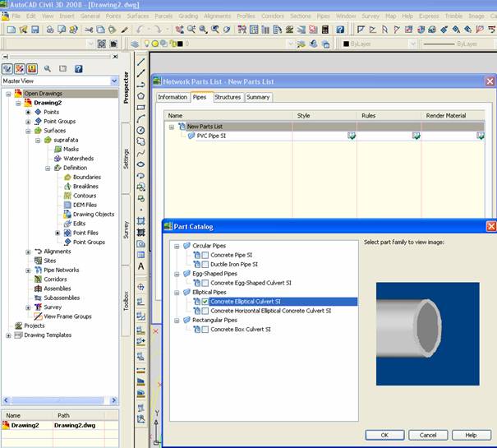Click the Undo arrow in the toolbar
Image resolution: width=497 pixels, height=448 pixels.
tap(140, 30)
